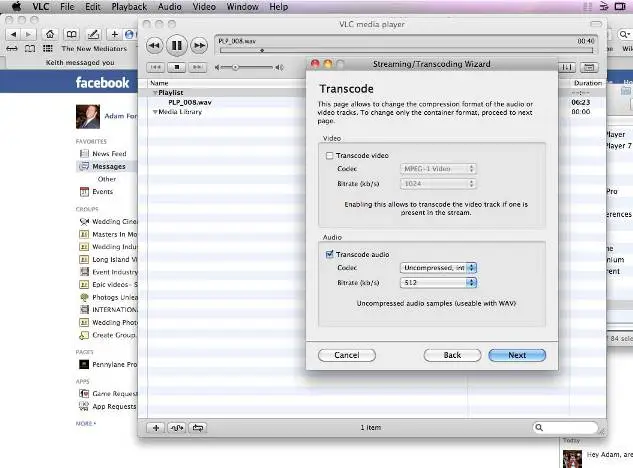This screenshot has height=468, width=633.
Task: Click Adam's Facebook profile picture
Action: pyautogui.click(x=88, y=116)
